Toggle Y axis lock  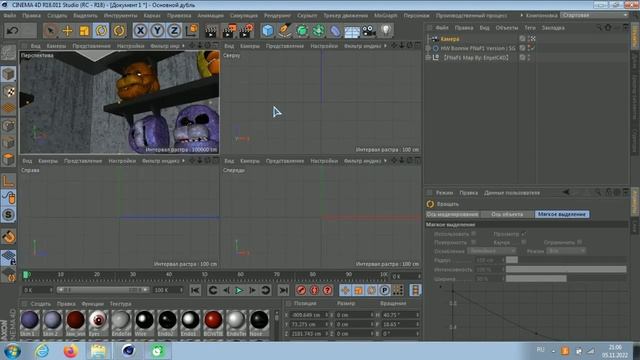click(158, 31)
